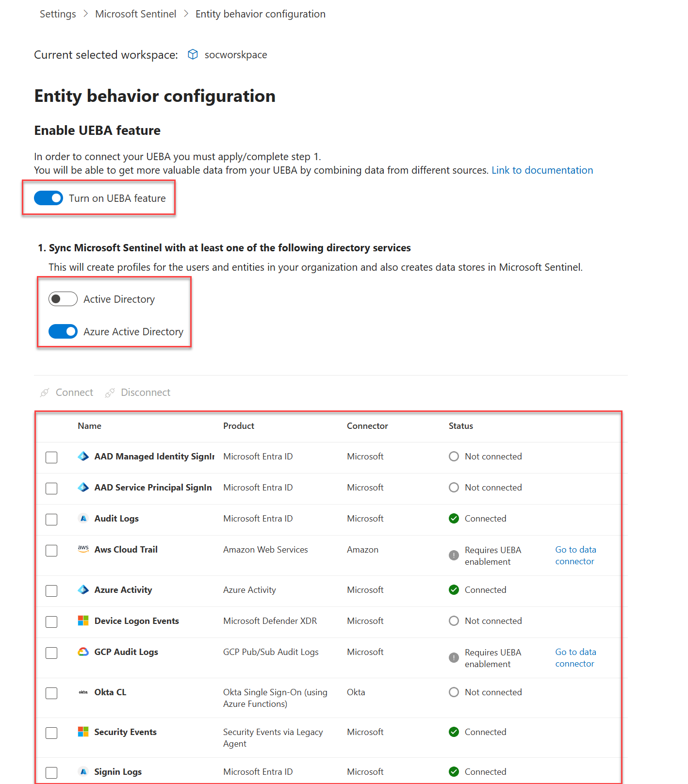This screenshot has width=688, height=784.
Task: Open the Link to documentation
Action: pos(542,170)
